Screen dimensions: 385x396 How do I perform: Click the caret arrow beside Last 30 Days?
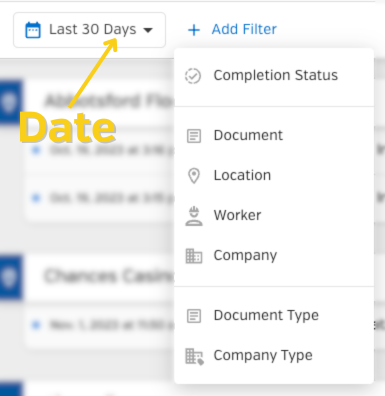coord(148,30)
